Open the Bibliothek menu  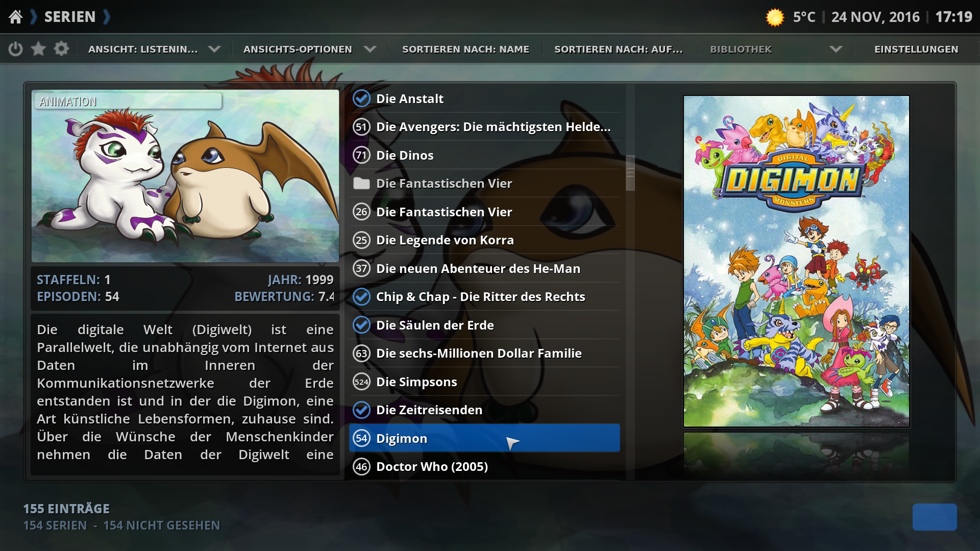click(741, 49)
